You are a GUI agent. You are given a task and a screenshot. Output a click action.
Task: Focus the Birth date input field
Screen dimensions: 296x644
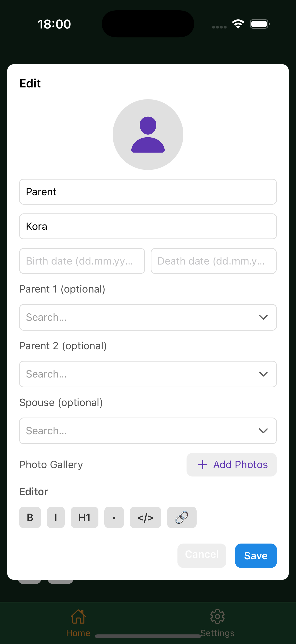(82, 261)
